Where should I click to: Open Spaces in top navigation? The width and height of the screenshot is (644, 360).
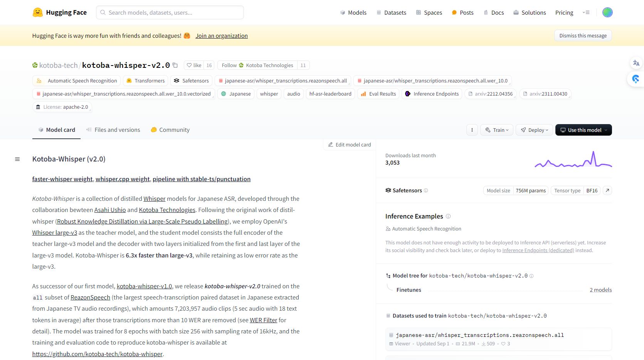pyautogui.click(x=429, y=12)
